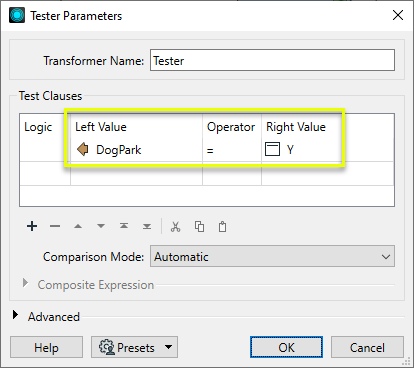Select the DogPark left value cell

point(136,150)
